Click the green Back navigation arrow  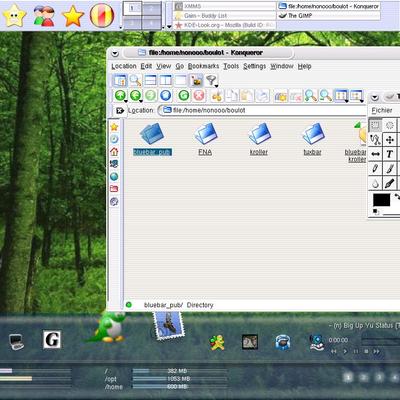pyautogui.click(x=135, y=96)
